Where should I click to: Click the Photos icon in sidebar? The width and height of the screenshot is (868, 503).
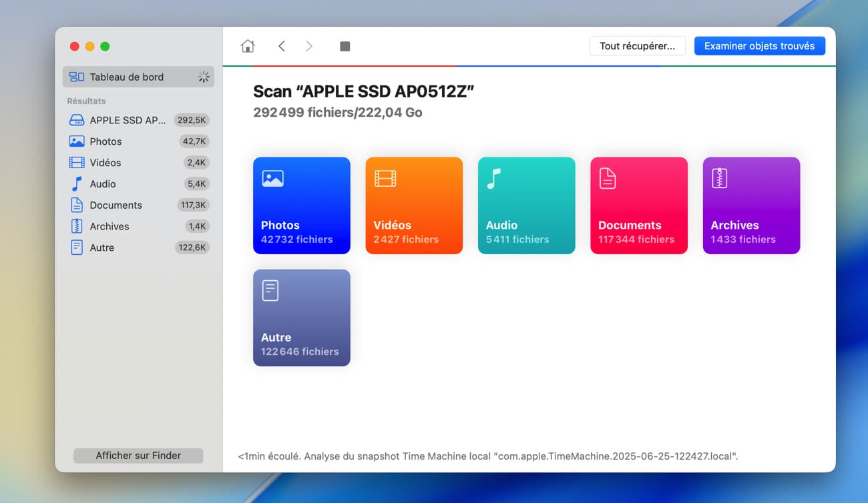click(x=77, y=141)
